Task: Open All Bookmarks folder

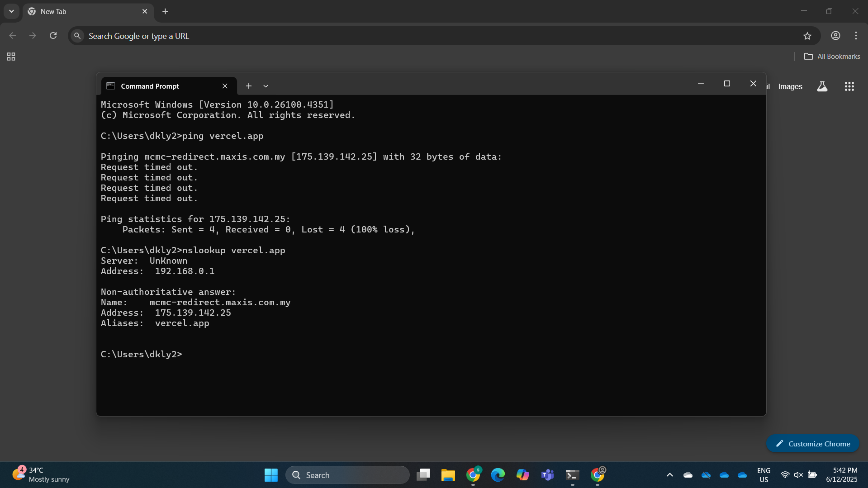Action: point(832,57)
